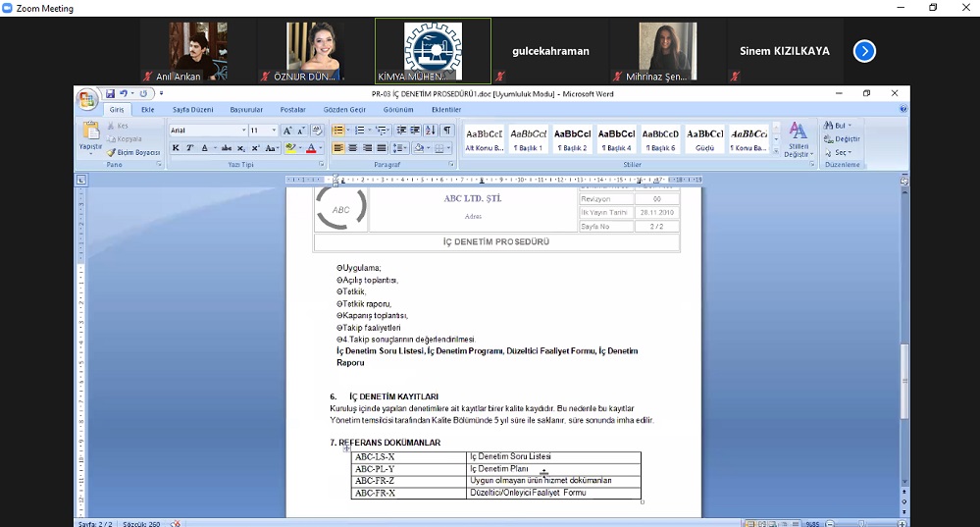The width and height of the screenshot is (980, 527).
Task: Switch to the Sayfa Düzeni tab
Action: point(192,110)
